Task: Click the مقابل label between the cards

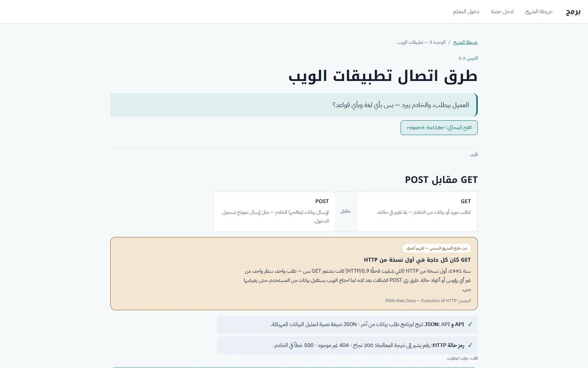Action: point(345,212)
